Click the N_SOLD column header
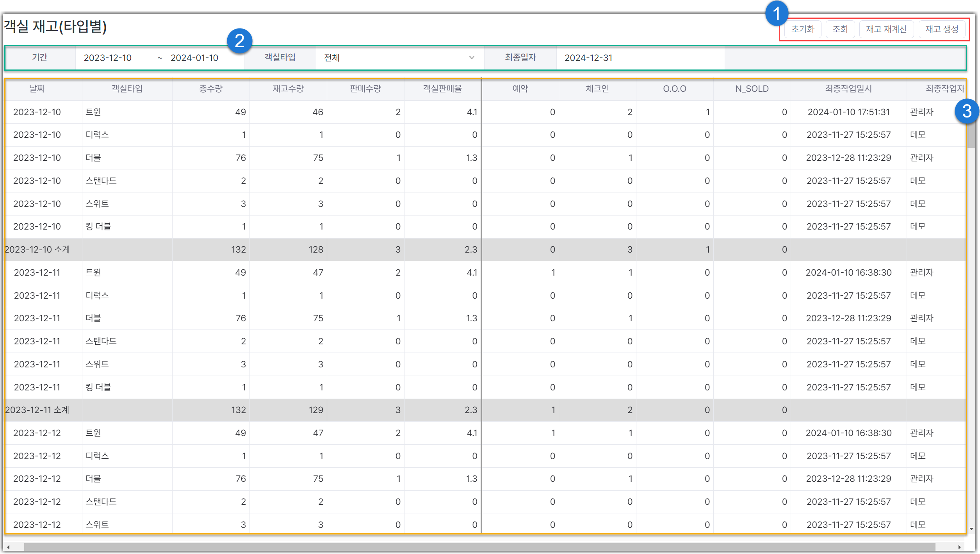980x554 pixels. [752, 89]
